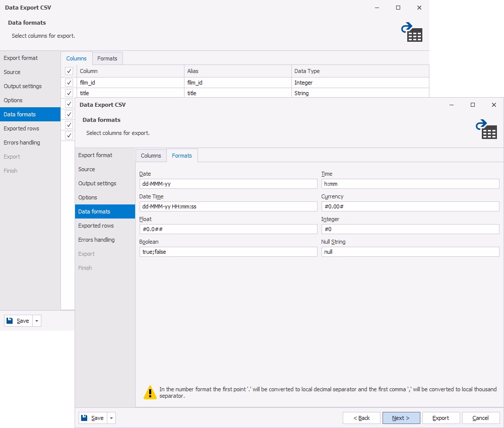This screenshot has height=428, width=504.
Task: Close the front Data Export CSV window
Action: pos(494,105)
